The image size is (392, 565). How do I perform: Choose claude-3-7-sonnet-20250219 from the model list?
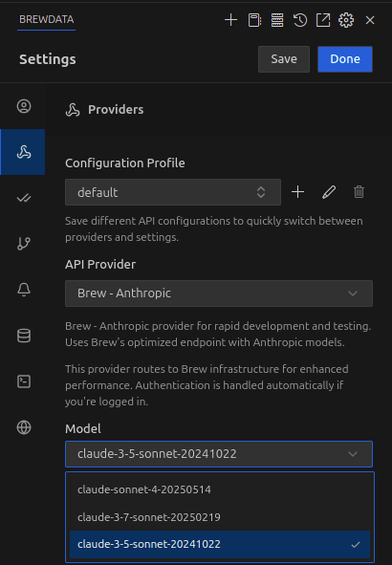click(220, 517)
